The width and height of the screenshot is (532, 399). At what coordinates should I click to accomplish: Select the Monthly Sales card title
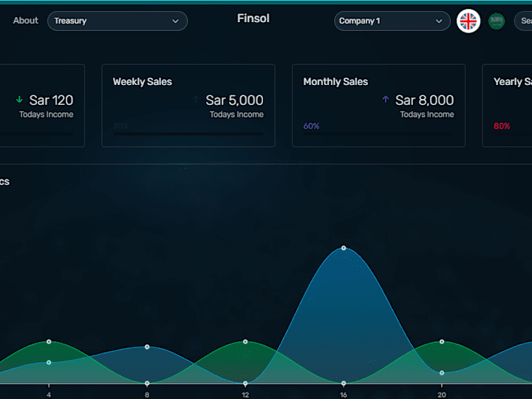[x=335, y=82]
